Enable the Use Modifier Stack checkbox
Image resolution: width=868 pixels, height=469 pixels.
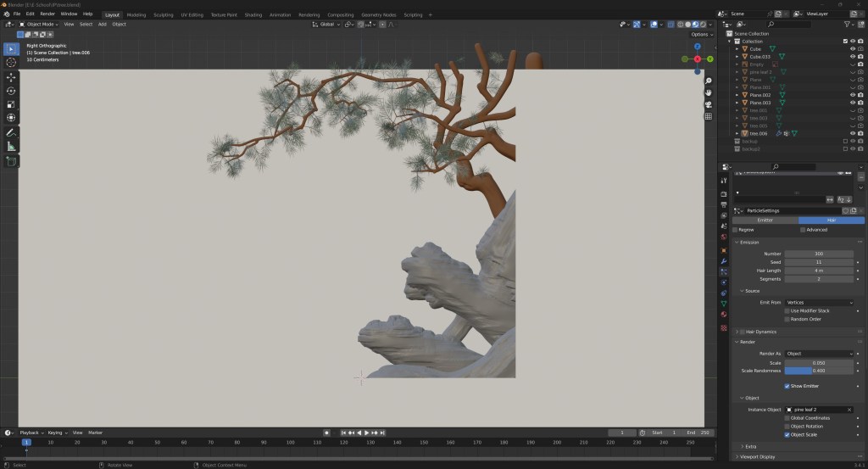[x=787, y=310]
